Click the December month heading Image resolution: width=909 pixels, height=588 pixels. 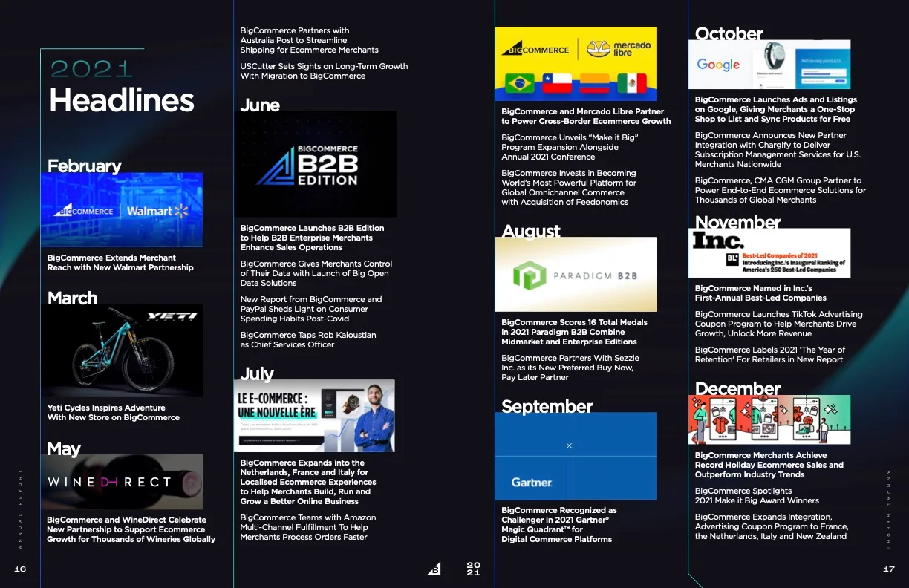point(738,388)
